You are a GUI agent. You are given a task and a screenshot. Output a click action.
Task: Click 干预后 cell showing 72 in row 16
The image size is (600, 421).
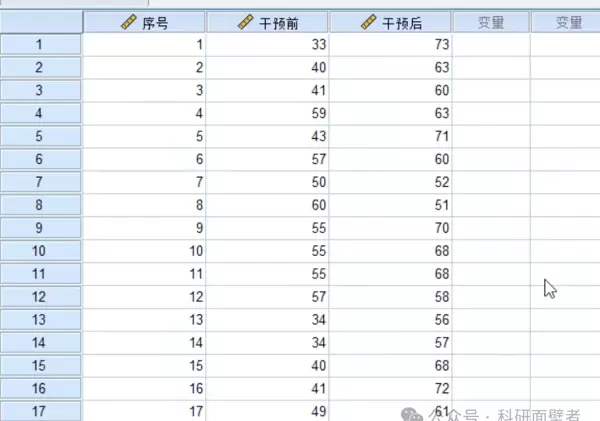392,387
